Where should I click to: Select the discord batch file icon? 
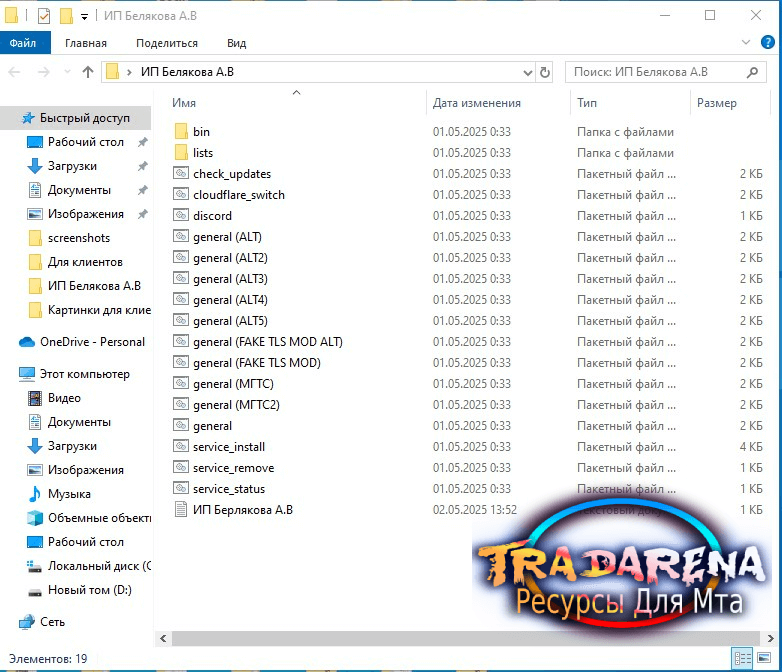coord(181,215)
